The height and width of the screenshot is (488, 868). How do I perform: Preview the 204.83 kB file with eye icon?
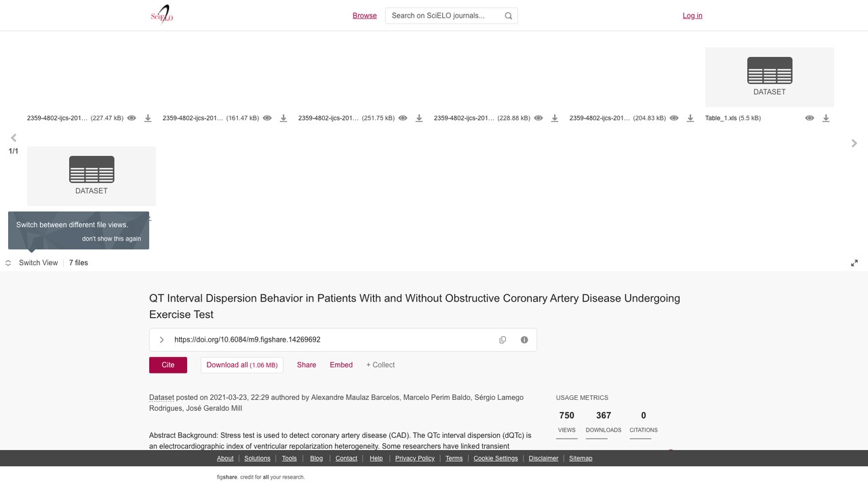pyautogui.click(x=674, y=118)
